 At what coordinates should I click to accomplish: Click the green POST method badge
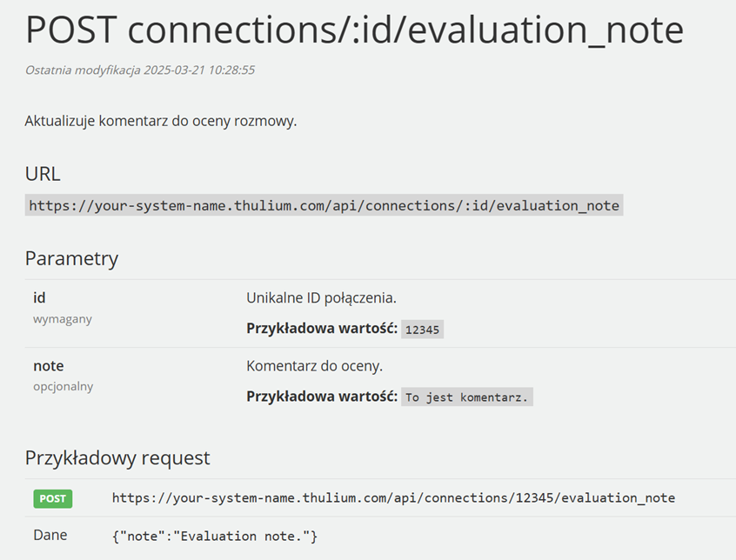tap(52, 498)
